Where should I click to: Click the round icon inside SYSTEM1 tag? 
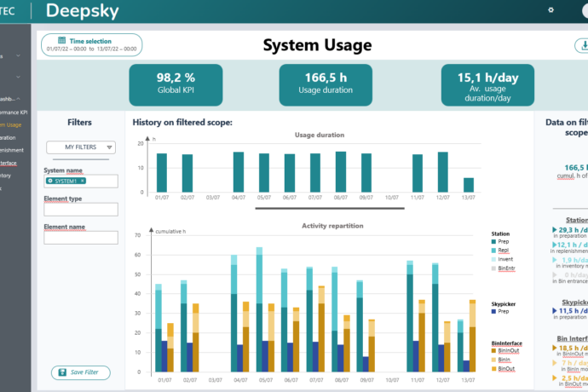pyautogui.click(x=50, y=181)
